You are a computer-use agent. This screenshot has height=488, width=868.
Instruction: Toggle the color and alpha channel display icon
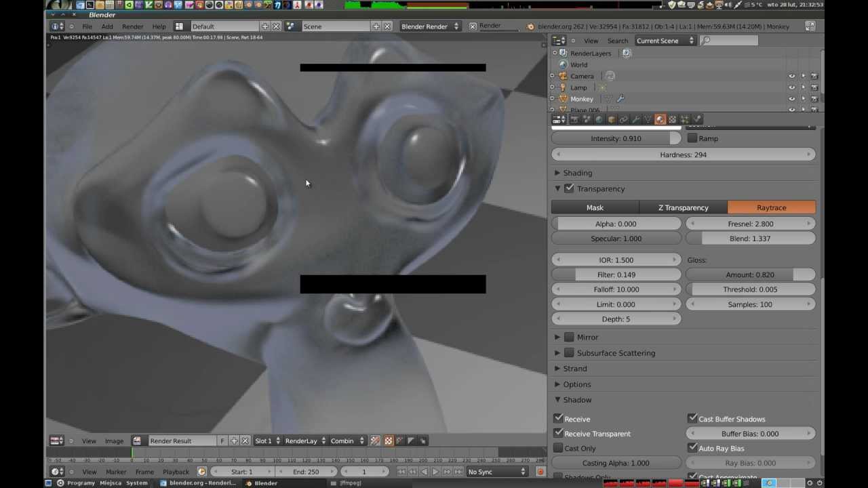point(389,441)
